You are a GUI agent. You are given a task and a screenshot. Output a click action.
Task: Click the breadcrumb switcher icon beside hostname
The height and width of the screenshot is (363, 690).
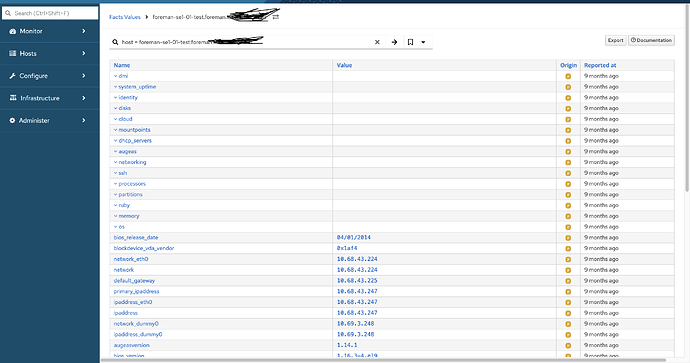275,17
